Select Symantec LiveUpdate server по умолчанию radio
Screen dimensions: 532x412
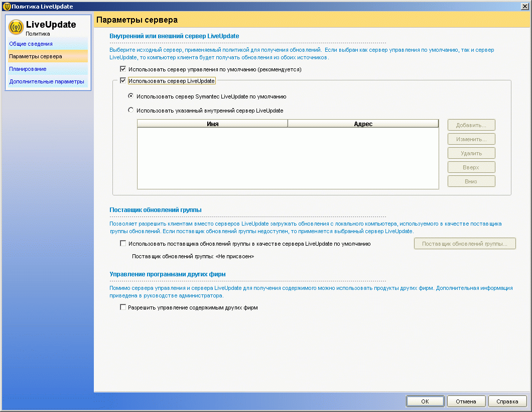click(x=130, y=96)
